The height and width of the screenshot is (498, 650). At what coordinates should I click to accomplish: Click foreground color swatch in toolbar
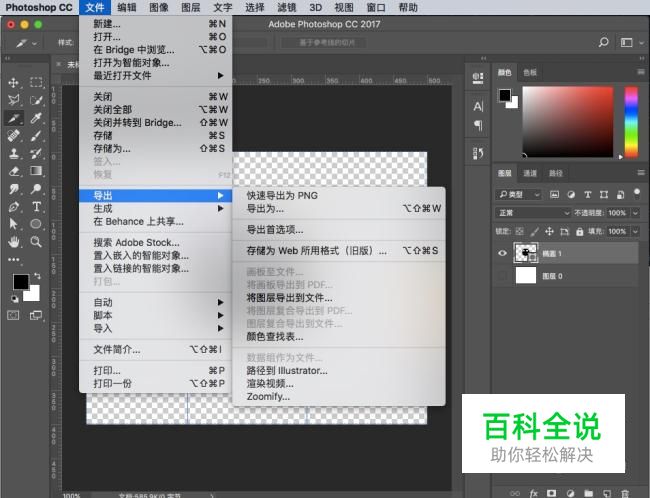(20, 282)
